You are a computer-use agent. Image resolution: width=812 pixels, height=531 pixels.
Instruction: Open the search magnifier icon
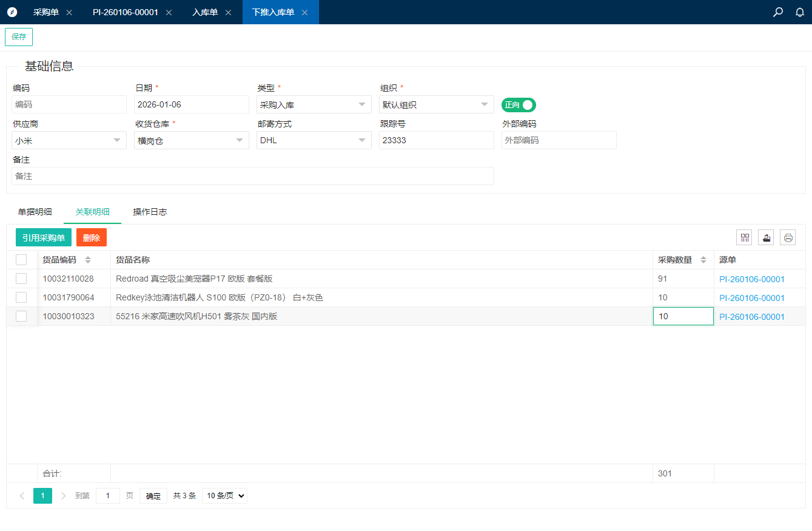pyautogui.click(x=778, y=12)
